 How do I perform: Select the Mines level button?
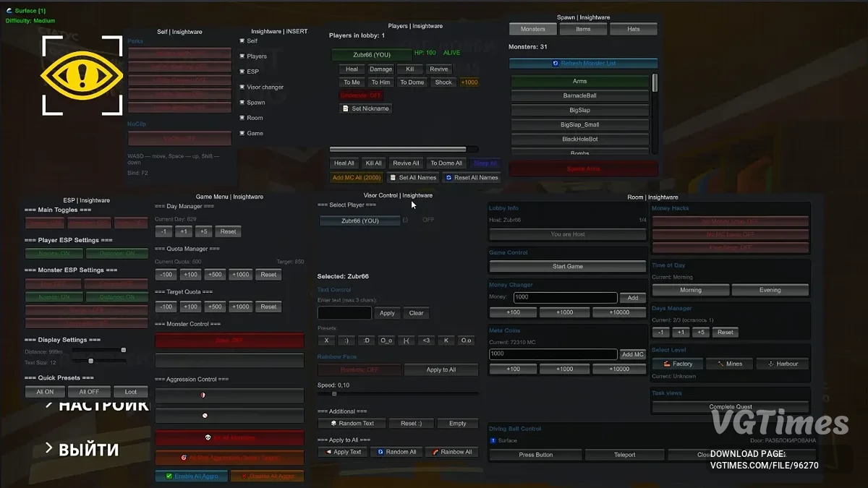[x=729, y=364]
